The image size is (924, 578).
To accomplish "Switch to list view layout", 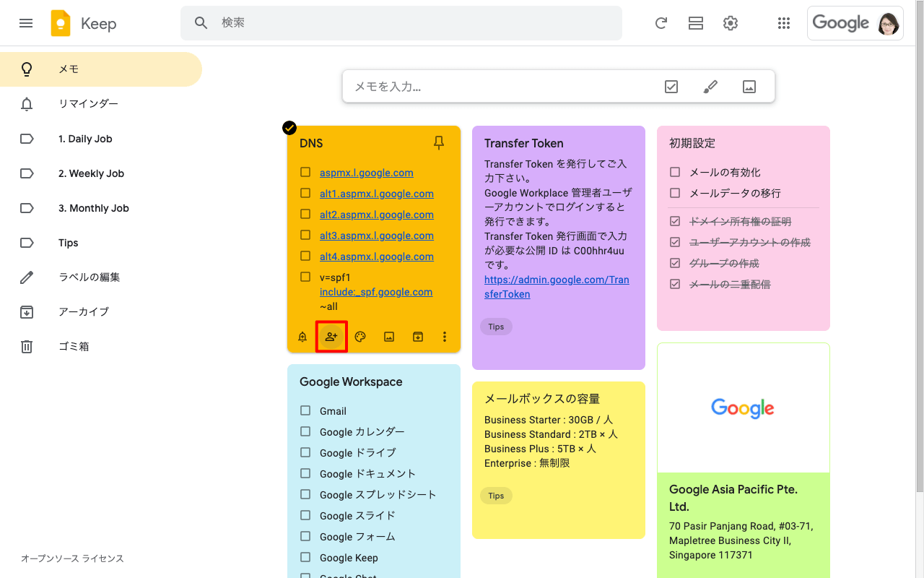I will pos(696,23).
